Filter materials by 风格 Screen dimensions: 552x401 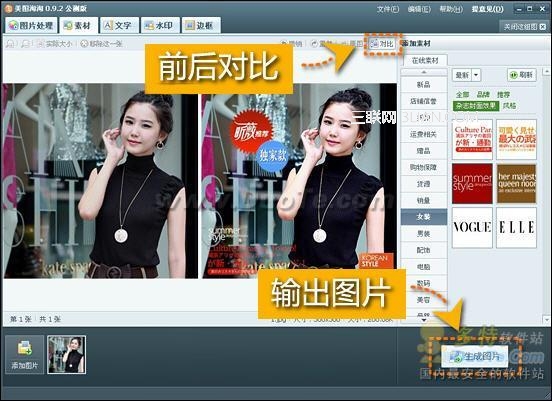509,106
